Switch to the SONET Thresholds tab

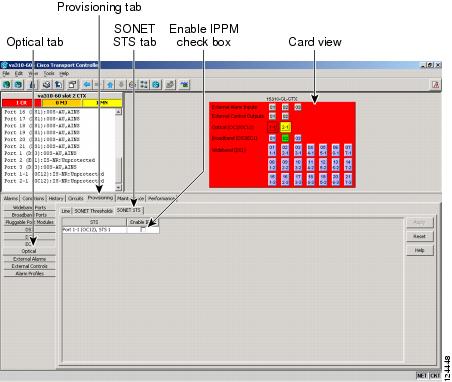click(93, 211)
